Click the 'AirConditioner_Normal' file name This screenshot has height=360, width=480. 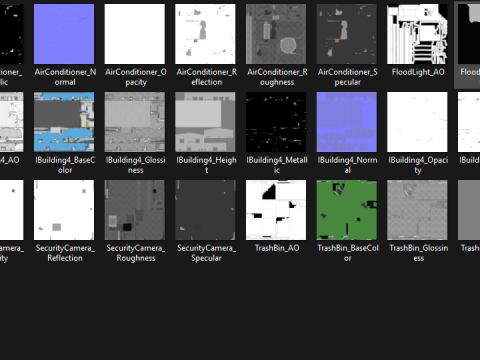[x=65, y=77]
